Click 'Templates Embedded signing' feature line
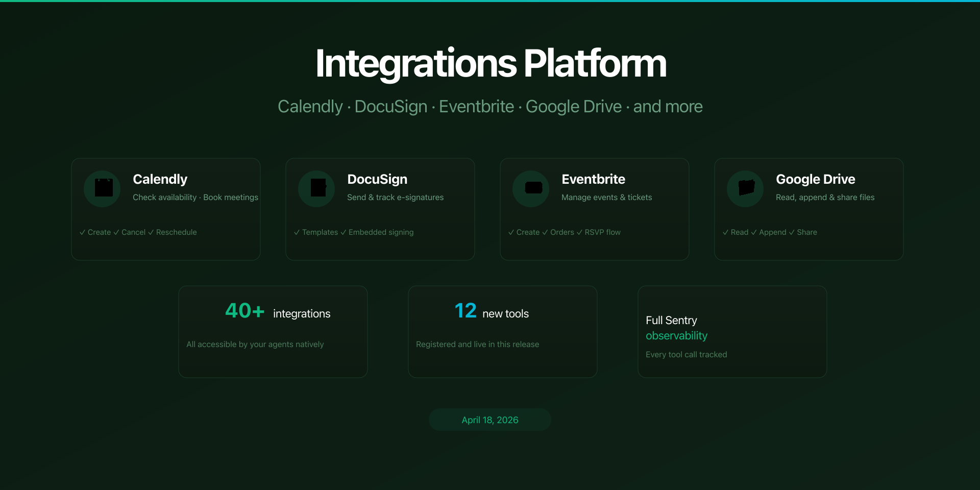980x490 pixels. pos(354,232)
